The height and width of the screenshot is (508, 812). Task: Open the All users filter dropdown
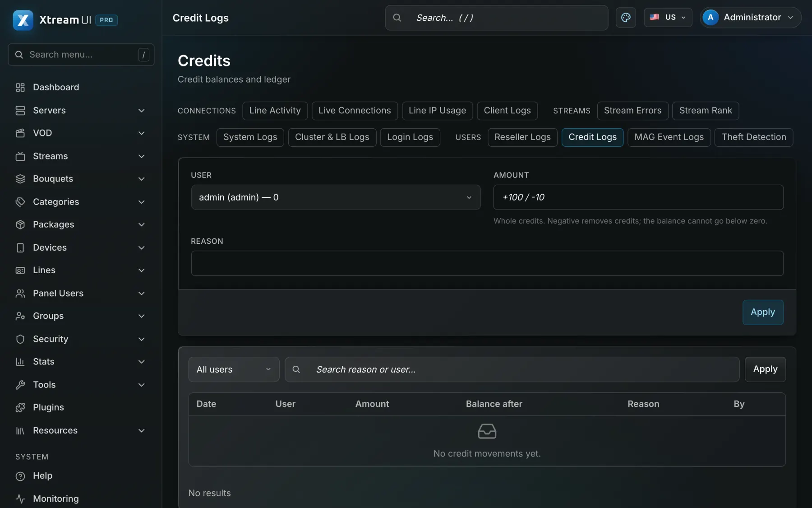pos(234,369)
